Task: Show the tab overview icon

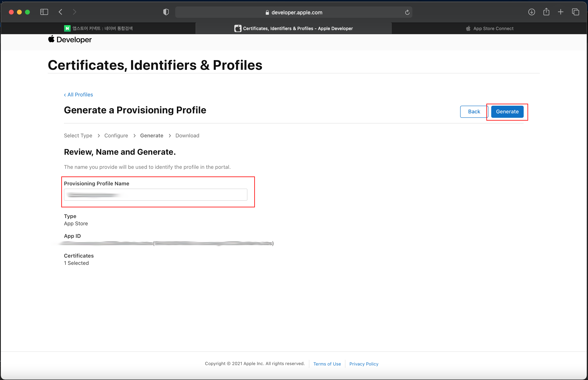Action: [575, 12]
